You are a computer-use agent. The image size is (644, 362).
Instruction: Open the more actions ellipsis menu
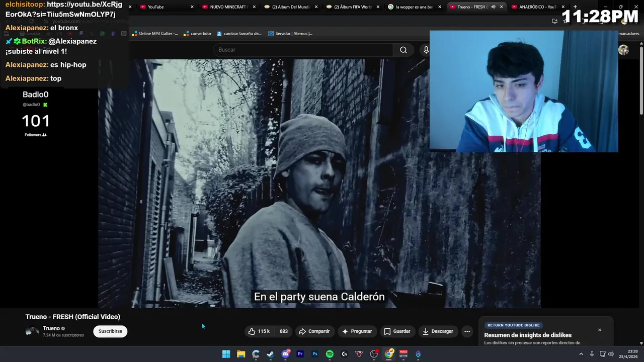click(467, 331)
